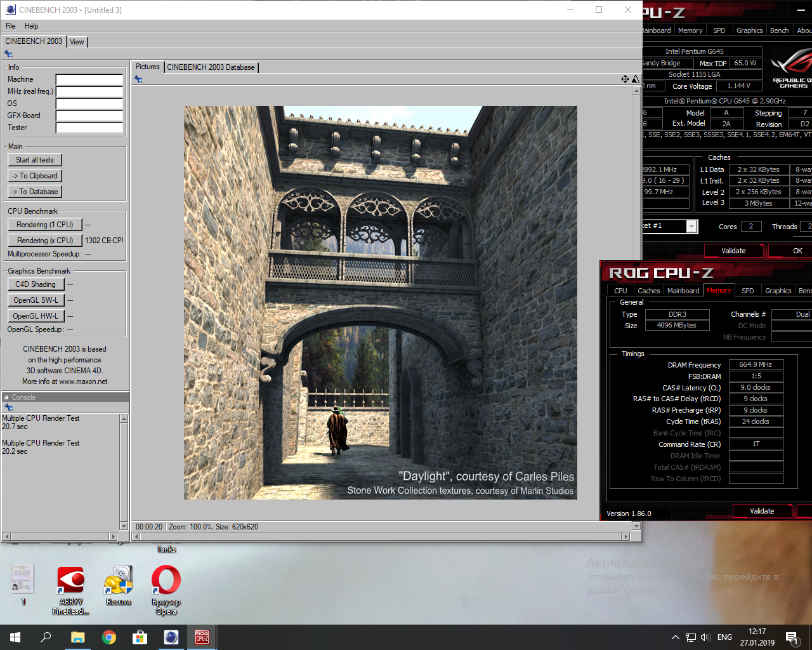Open the socket selection dropdown in CPU-Z
The image size is (812, 650).
click(691, 226)
